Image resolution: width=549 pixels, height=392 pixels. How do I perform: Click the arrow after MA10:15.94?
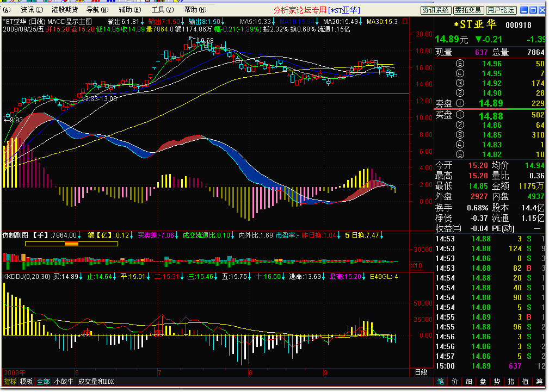[317, 22]
